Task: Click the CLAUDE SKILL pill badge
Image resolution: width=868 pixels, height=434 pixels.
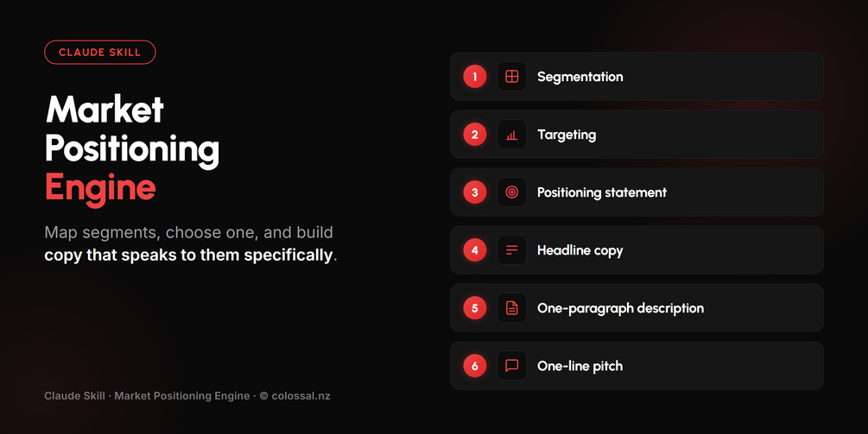Action: [x=99, y=52]
